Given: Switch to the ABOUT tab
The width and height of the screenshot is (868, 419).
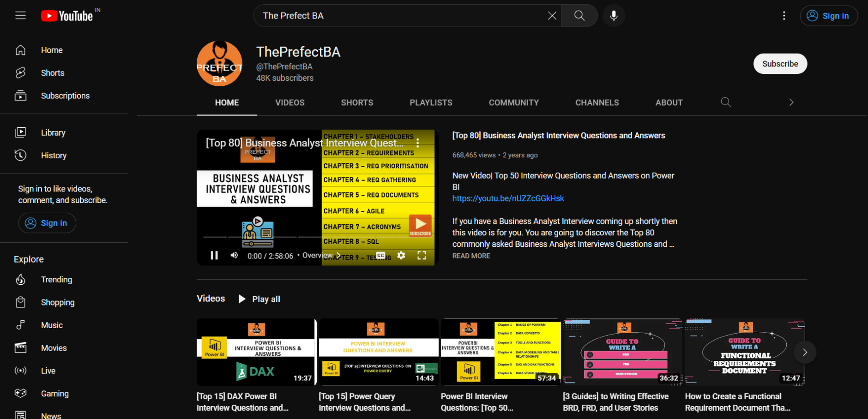Looking at the screenshot, I should (x=669, y=103).
